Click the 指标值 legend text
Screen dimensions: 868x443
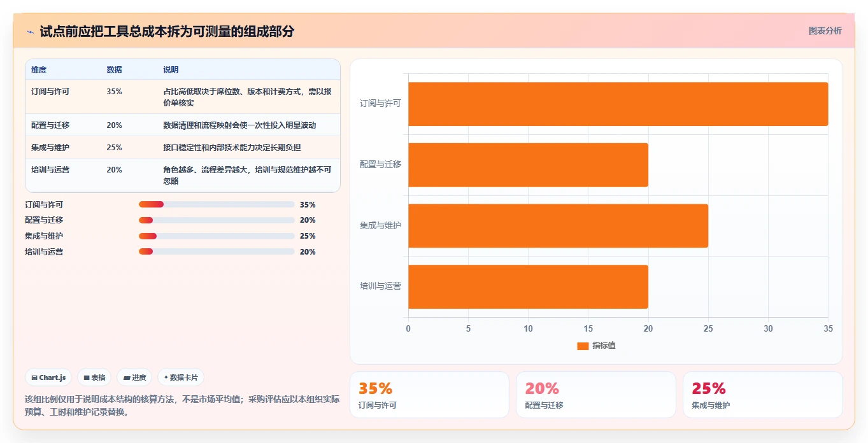604,346
